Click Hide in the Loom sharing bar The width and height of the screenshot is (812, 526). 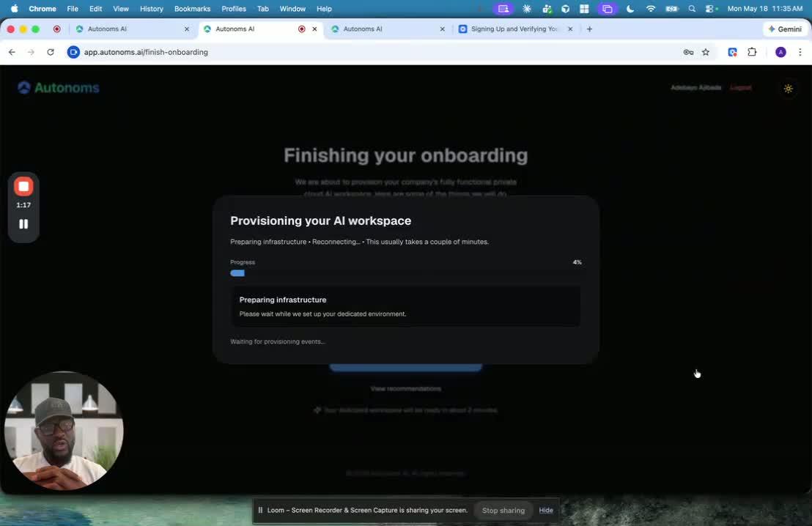click(x=546, y=510)
